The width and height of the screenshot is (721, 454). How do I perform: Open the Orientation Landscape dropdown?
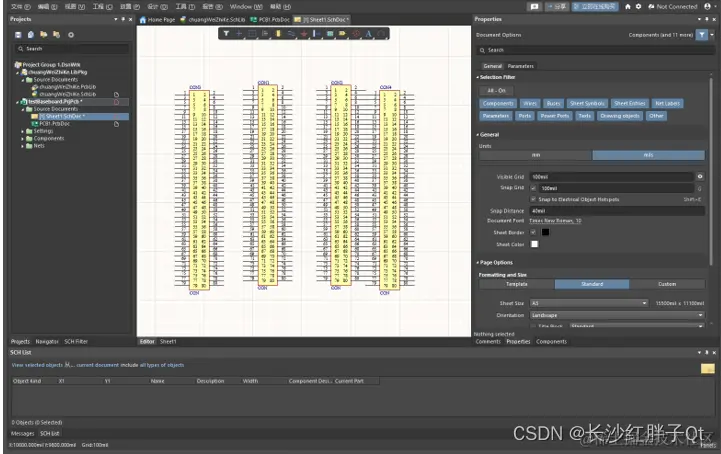[x=617, y=315]
